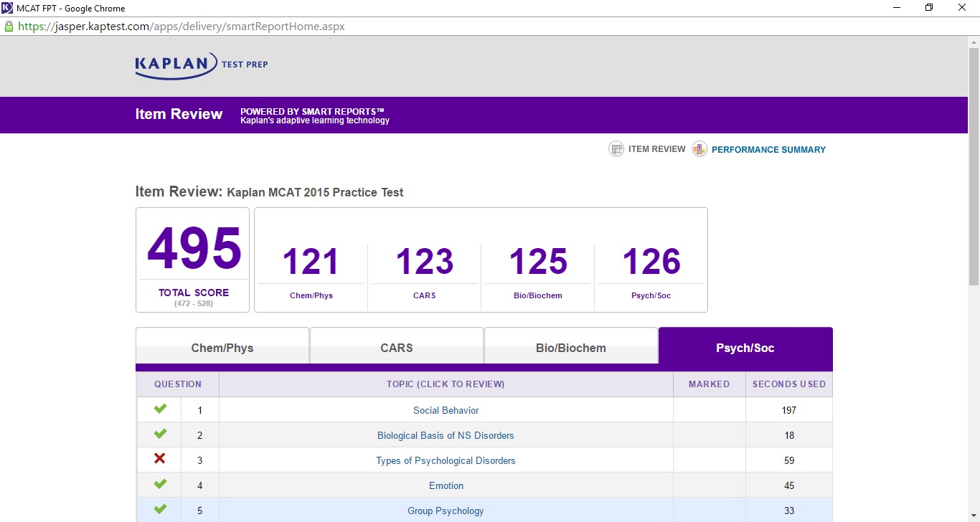The height and width of the screenshot is (522, 980).
Task: Click the Item Review banner heading
Action: pos(179,114)
